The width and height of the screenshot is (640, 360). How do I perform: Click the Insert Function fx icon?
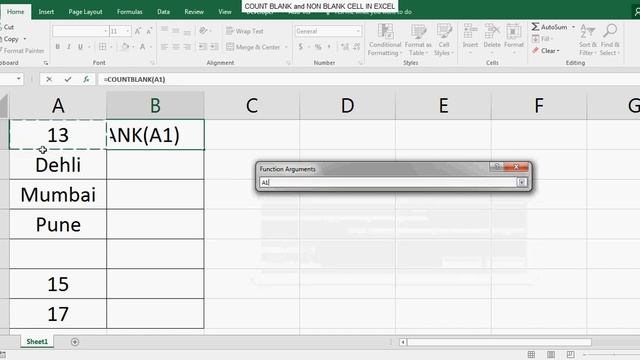(86, 79)
